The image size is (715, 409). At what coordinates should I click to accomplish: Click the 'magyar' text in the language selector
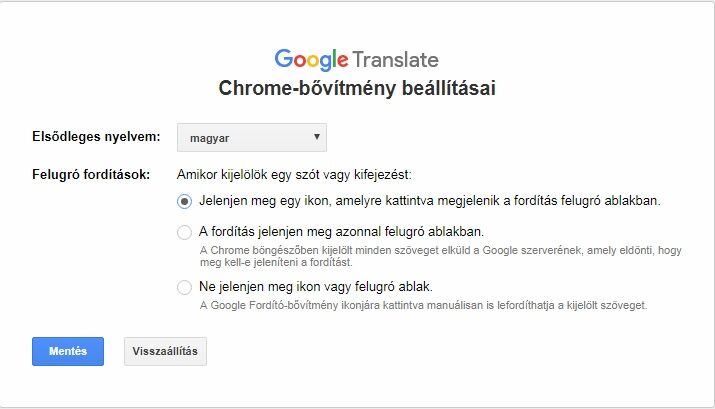[210, 138]
